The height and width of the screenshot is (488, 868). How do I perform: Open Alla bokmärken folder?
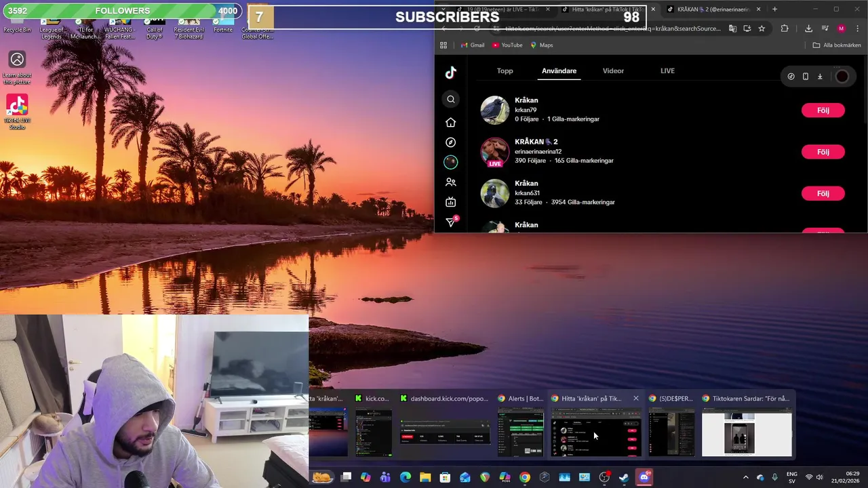[837, 45]
